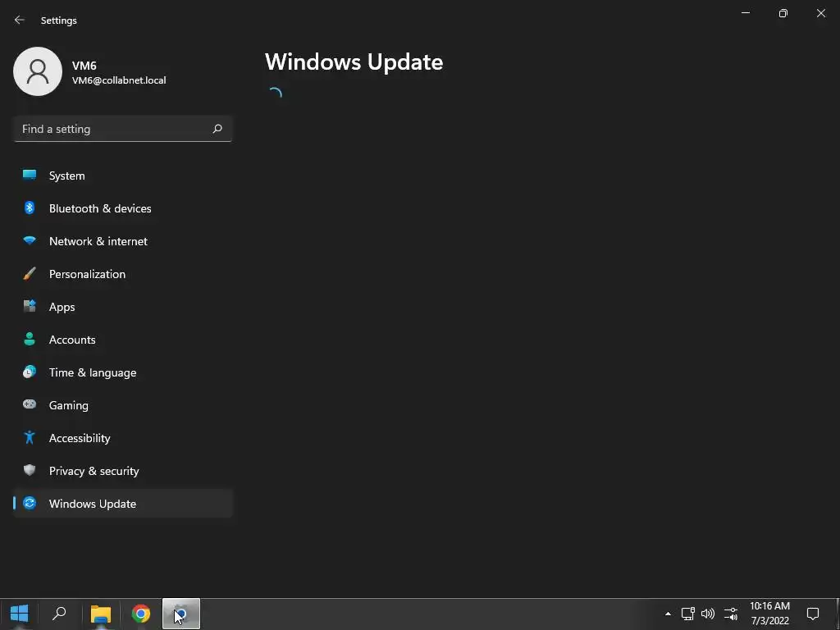The image size is (840, 630).
Task: Open Gaming settings category
Action: point(123,405)
